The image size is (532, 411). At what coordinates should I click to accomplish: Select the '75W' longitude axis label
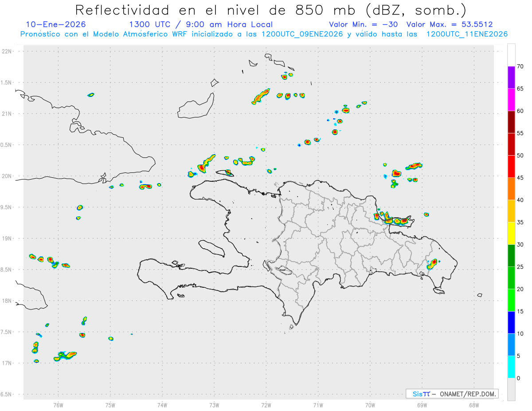click(110, 404)
